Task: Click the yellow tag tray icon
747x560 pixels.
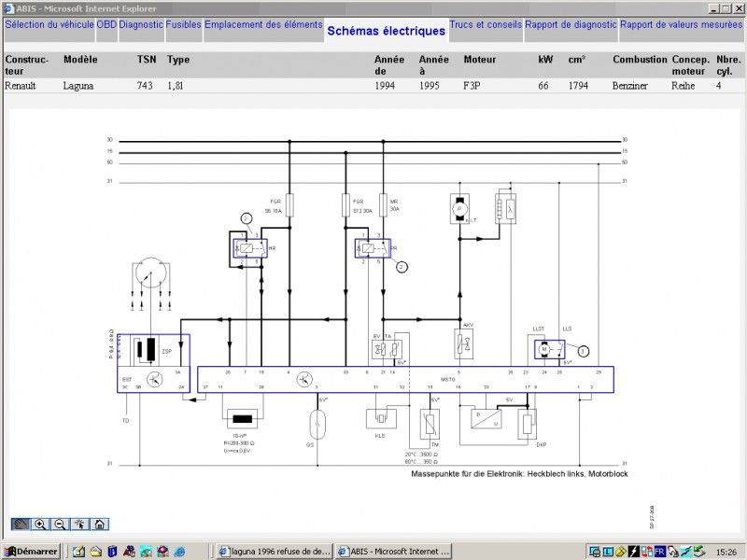Action: pos(621,552)
